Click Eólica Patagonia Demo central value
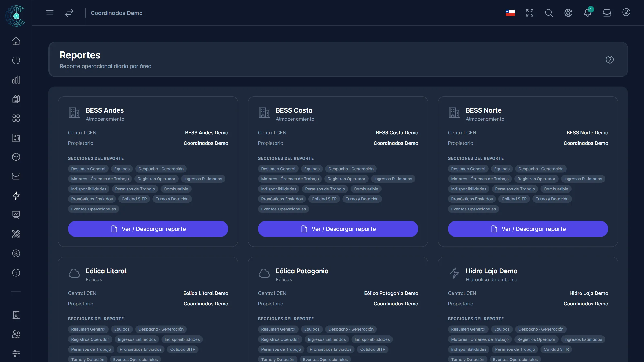Image resolution: width=644 pixels, height=362 pixels. (x=391, y=293)
